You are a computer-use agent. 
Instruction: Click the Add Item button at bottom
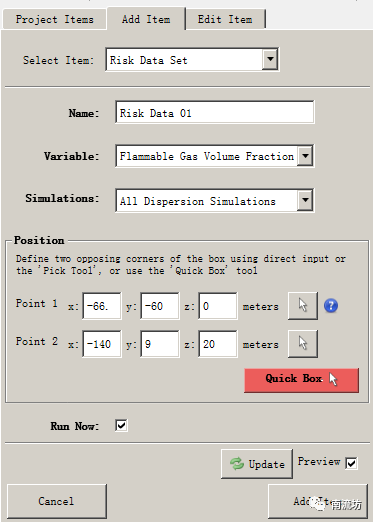tap(318, 501)
